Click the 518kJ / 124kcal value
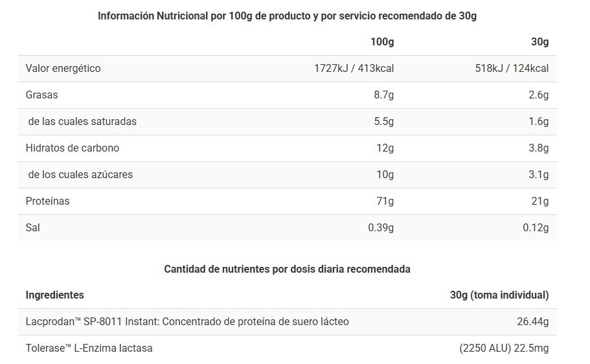 coord(512,69)
